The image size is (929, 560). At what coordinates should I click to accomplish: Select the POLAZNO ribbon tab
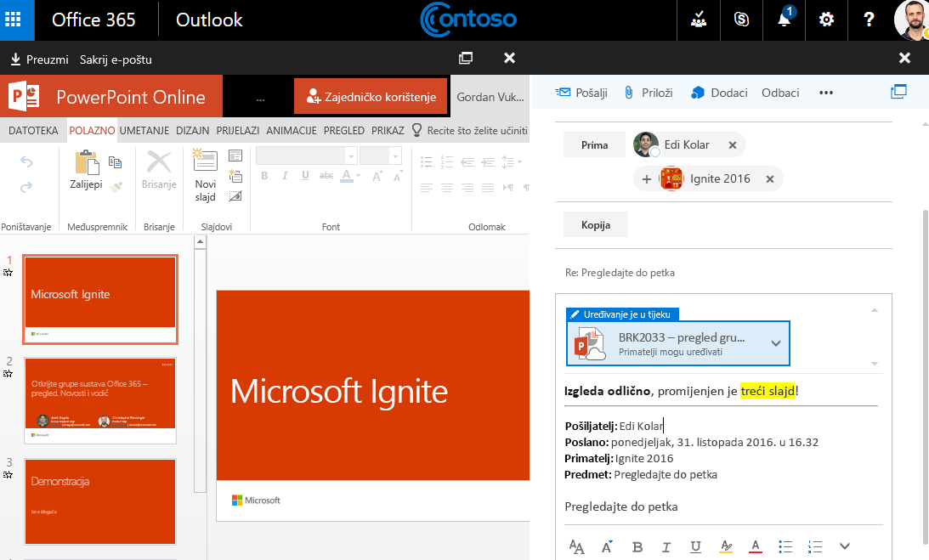pos(92,130)
